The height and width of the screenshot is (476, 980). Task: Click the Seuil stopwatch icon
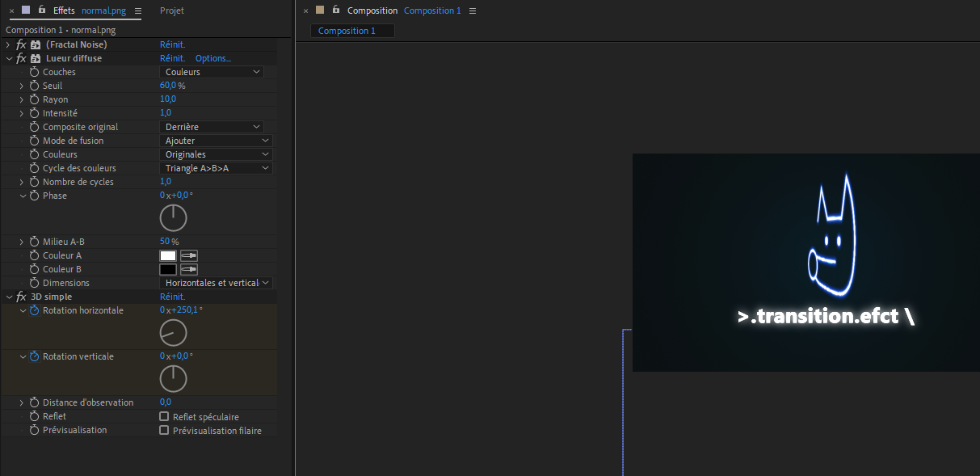click(34, 86)
